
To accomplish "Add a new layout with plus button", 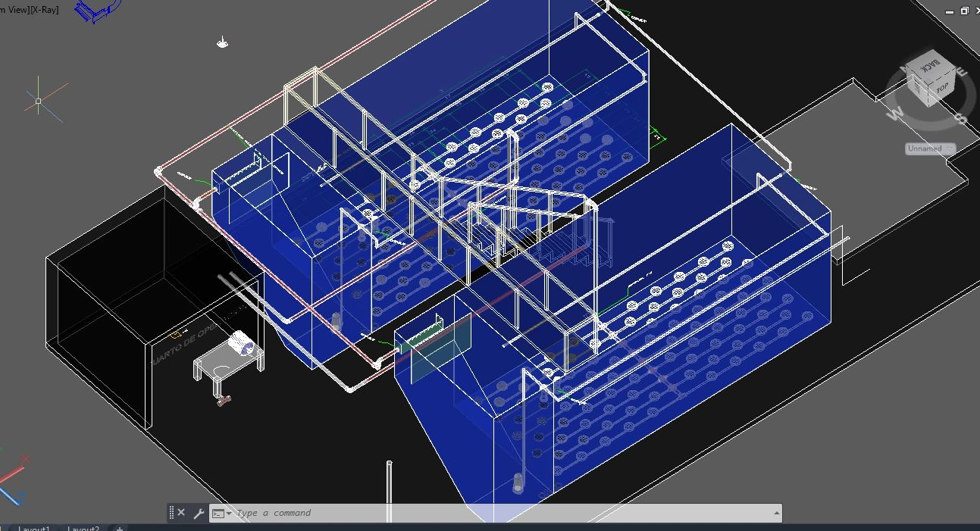I will [119, 528].
